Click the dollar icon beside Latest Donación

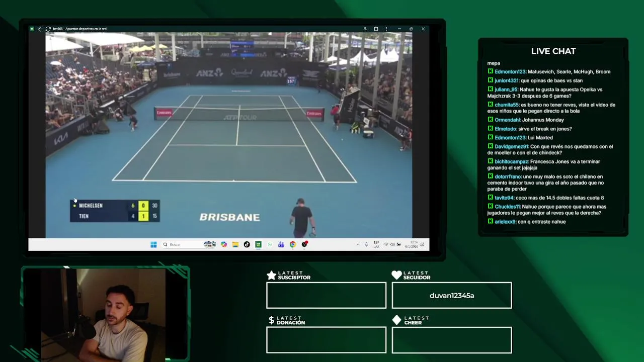(271, 320)
